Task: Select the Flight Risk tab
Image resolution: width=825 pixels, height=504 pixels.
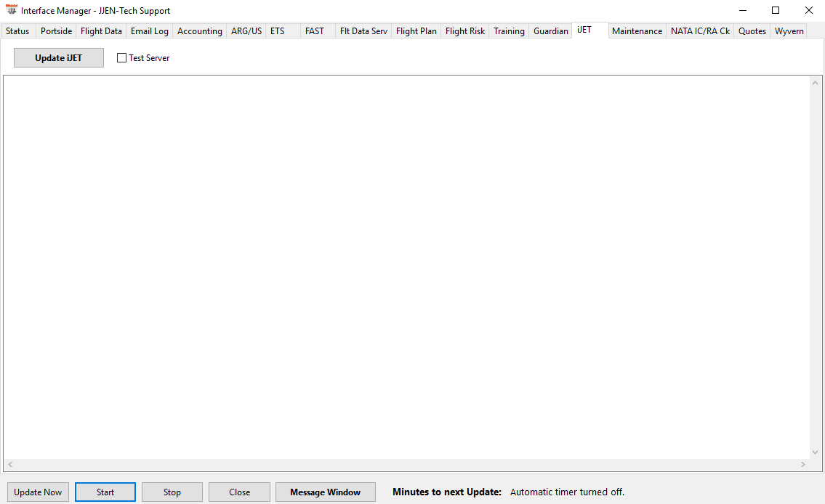Action: [x=465, y=31]
